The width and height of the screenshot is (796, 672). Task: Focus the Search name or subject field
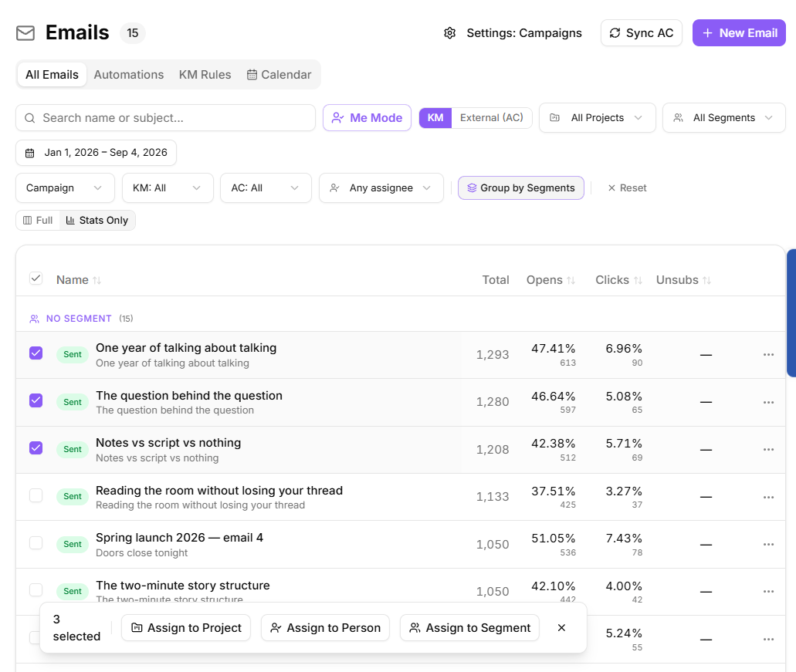165,118
